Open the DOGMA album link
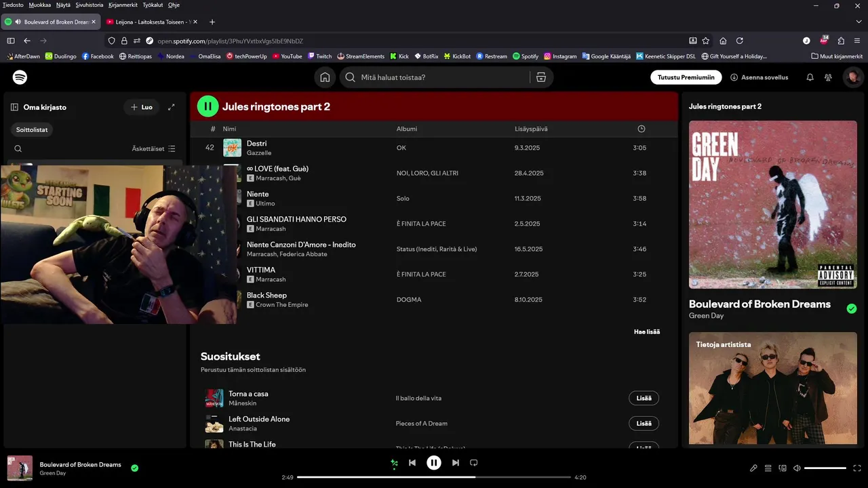 pos(409,300)
